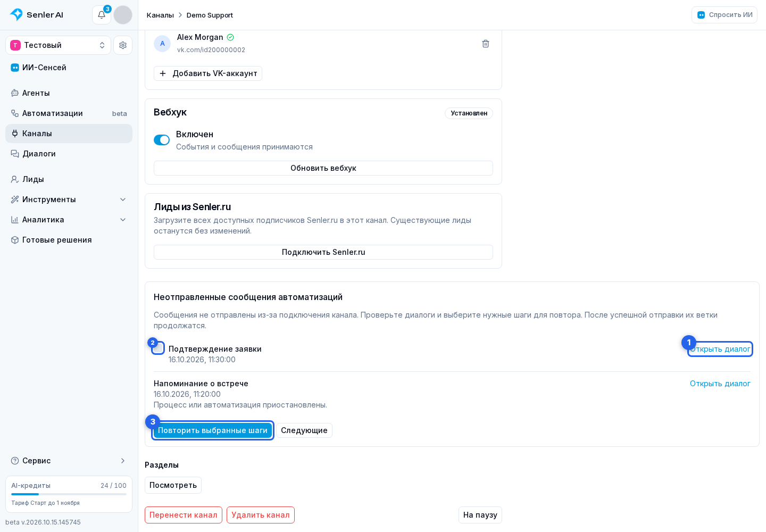Screen dimensions: 766x532
Task: Click the Готовые решения box icon
Action: coord(15,240)
